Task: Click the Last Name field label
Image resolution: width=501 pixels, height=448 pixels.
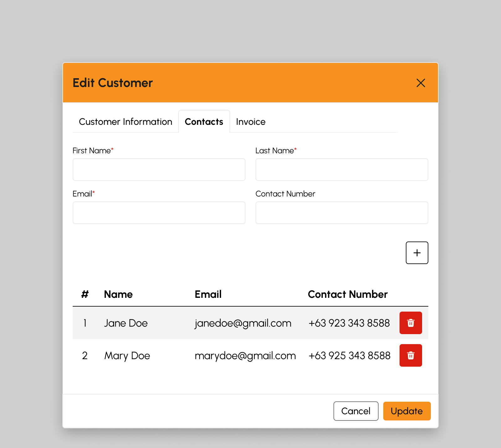Action: (276, 150)
